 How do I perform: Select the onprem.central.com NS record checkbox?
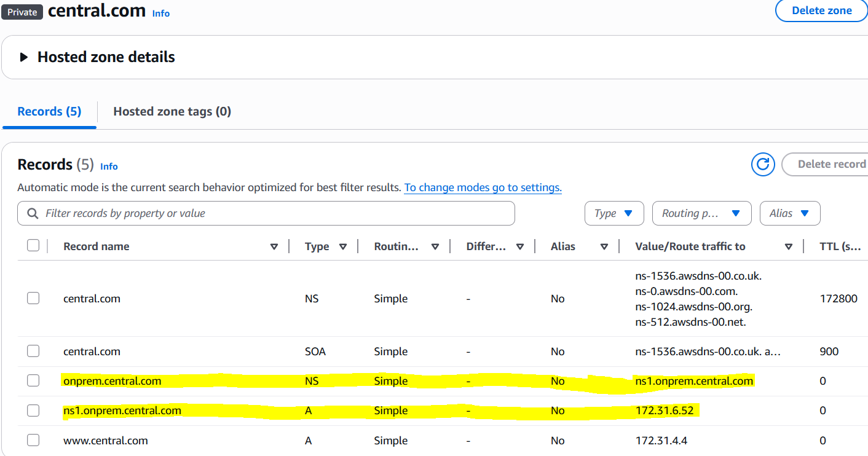(33, 381)
